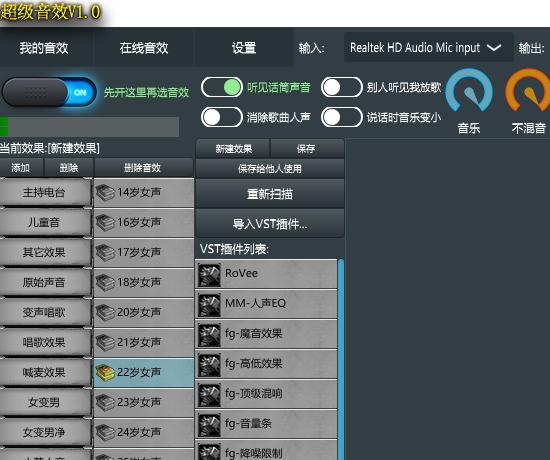This screenshot has width=550, height=460.
Task: Click the 删除 button next to 添加
Action: [x=69, y=168]
